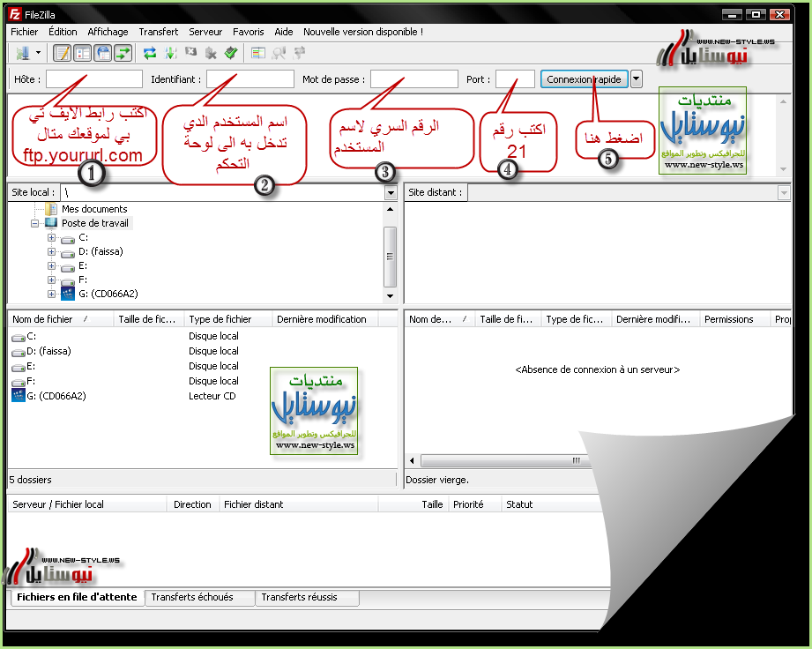Open Site local path dropdown

click(x=391, y=193)
